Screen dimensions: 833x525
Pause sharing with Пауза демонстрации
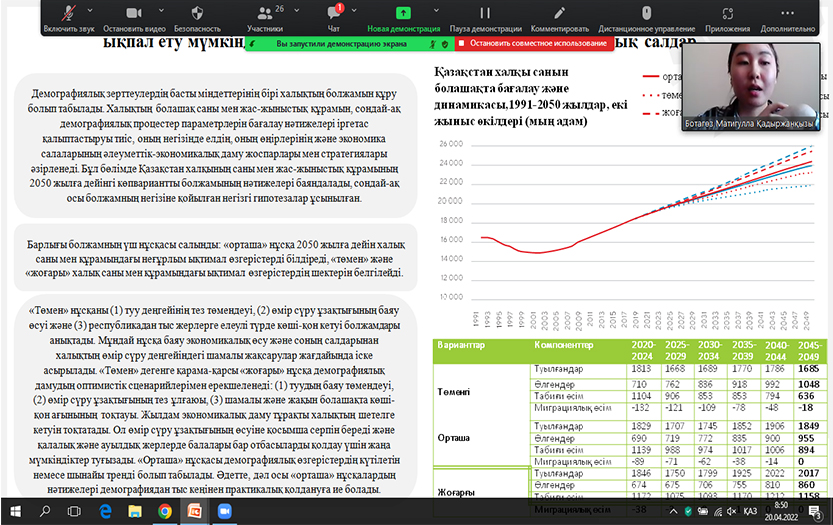click(x=484, y=14)
